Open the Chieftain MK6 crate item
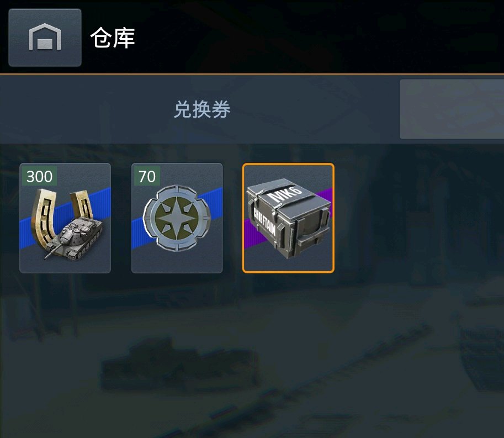Viewport: 504px width, 438px height. click(288, 218)
